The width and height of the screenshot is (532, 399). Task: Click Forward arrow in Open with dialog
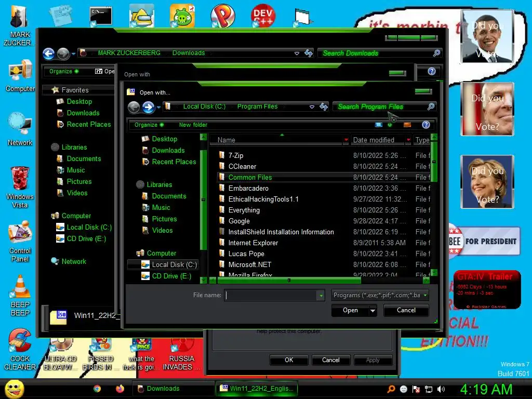click(148, 107)
